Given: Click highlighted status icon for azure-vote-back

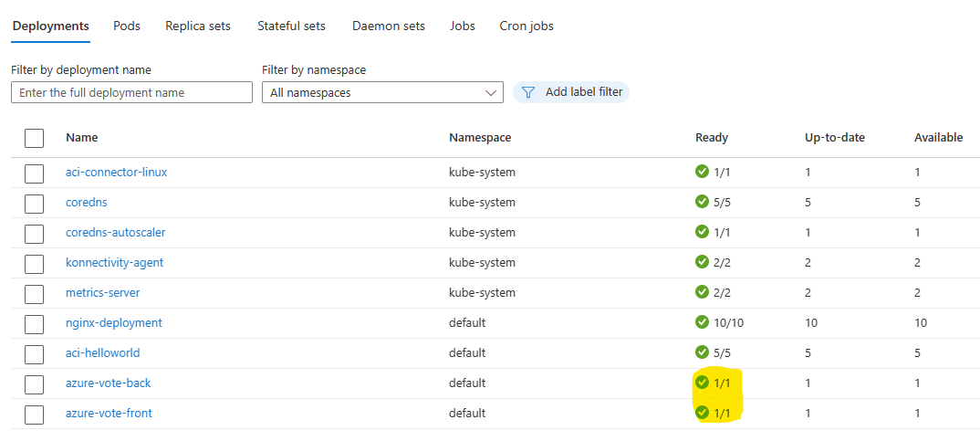Looking at the screenshot, I should pyautogui.click(x=702, y=383).
